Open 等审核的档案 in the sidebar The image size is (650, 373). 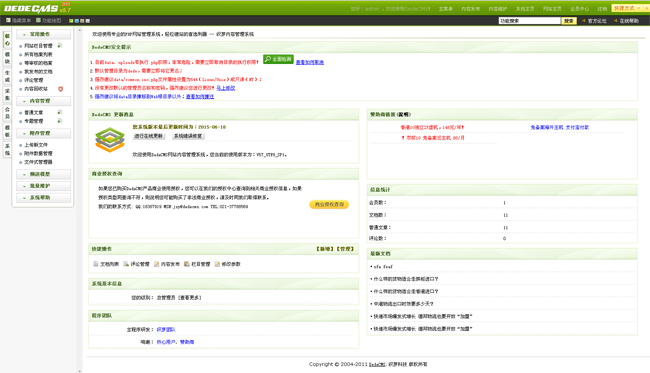(38, 63)
